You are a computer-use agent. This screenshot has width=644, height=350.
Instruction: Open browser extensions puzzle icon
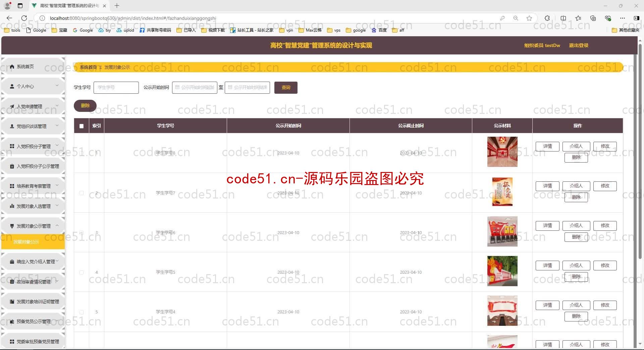pos(547,18)
